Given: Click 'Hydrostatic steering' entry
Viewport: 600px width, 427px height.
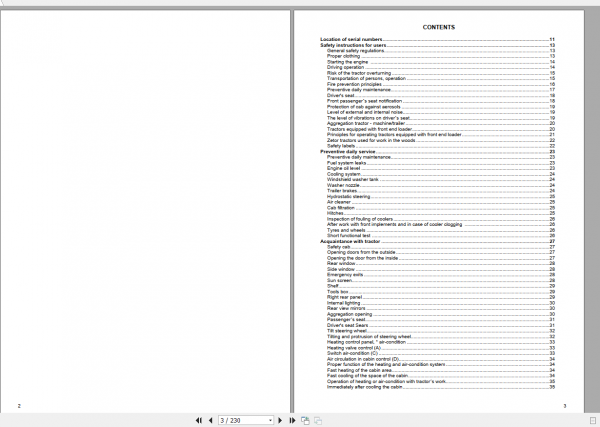Looking at the screenshot, I should [349, 197].
